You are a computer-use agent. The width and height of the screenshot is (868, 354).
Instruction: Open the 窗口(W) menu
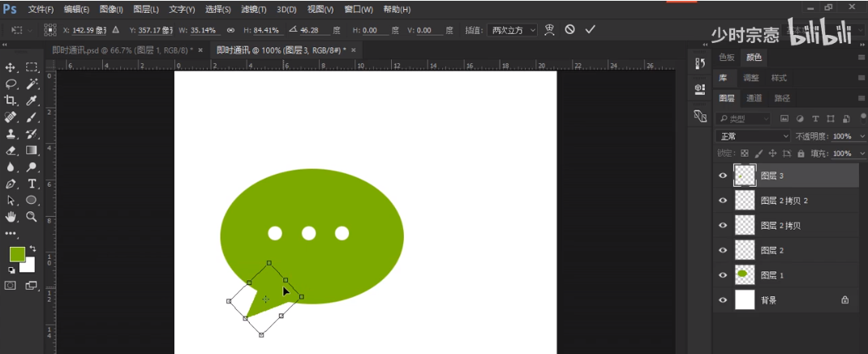(359, 10)
